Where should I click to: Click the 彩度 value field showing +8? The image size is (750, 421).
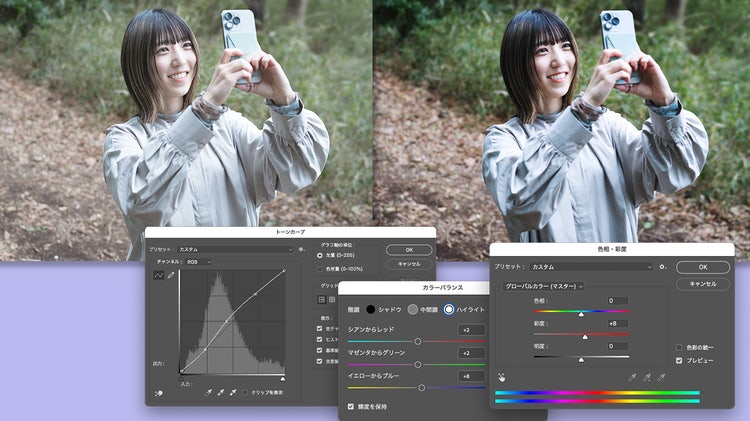point(618,323)
